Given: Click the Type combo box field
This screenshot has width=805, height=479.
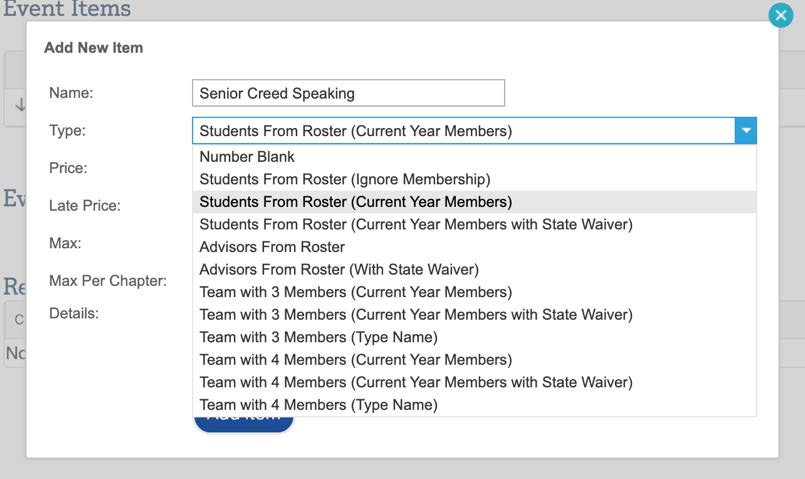Looking at the screenshot, I should point(462,131).
